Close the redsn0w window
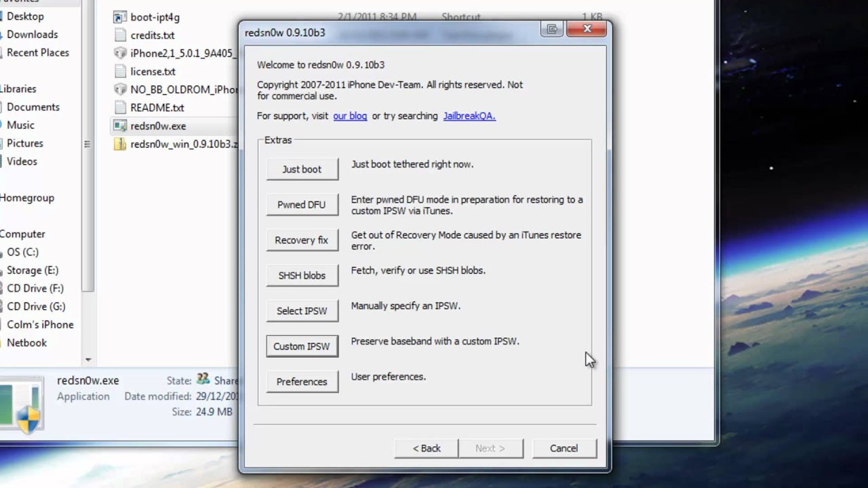Viewport: 868px width, 488px height. pyautogui.click(x=587, y=29)
